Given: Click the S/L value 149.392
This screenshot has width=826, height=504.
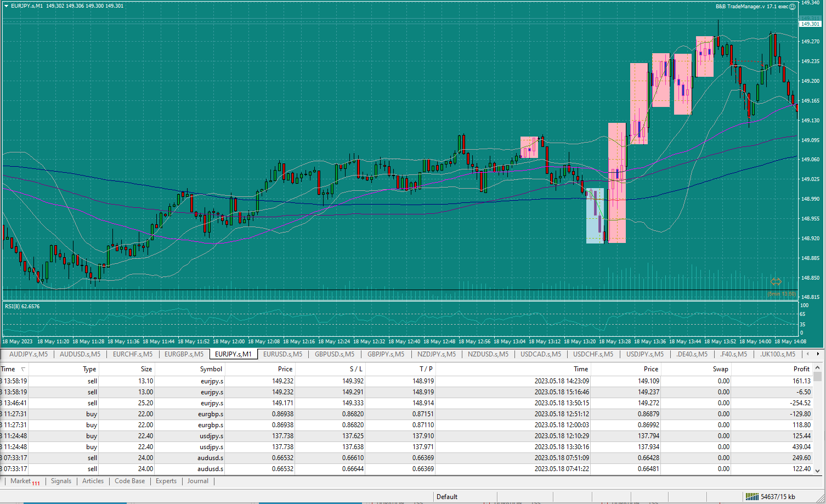Looking at the screenshot, I should [353, 381].
